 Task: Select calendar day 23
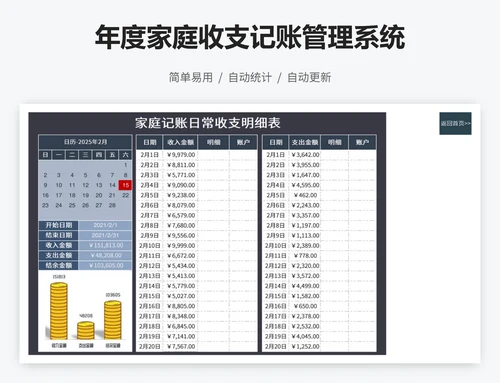(45, 205)
